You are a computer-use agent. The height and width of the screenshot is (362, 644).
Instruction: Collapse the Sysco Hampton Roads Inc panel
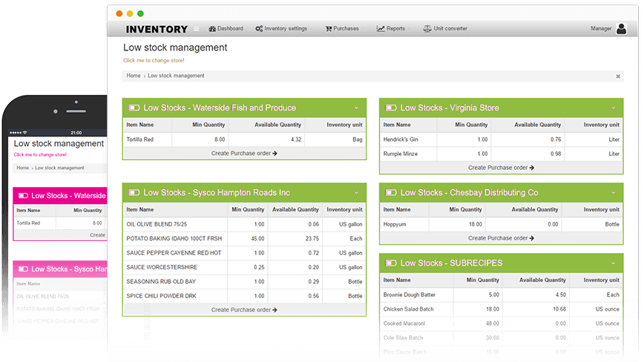[x=356, y=192]
